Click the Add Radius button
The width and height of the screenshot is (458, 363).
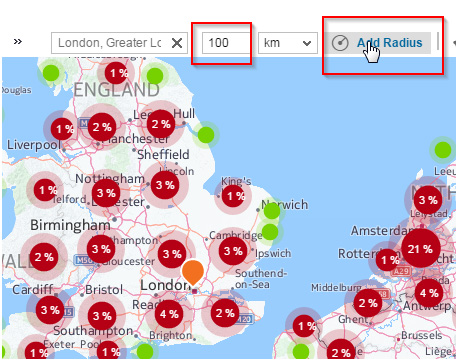click(378, 43)
